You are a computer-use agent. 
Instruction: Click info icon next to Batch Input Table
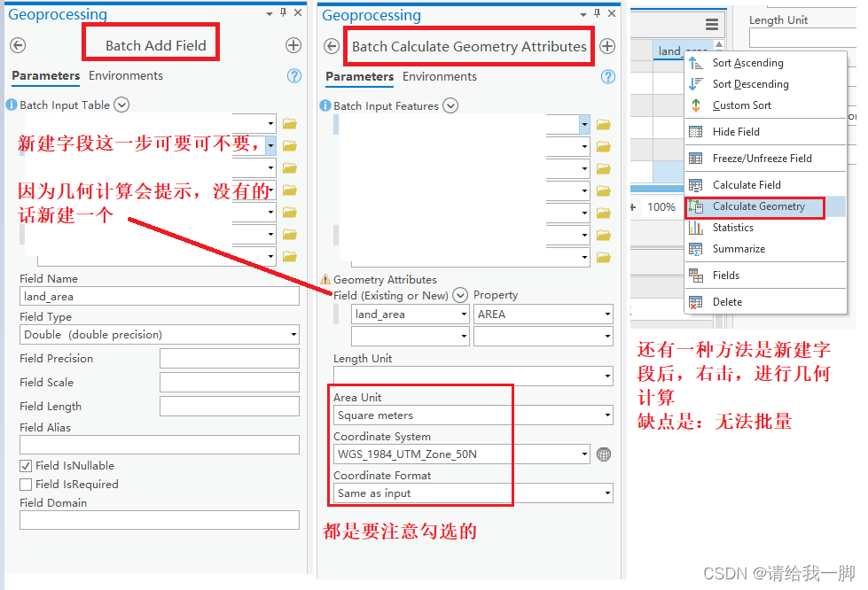(x=12, y=105)
